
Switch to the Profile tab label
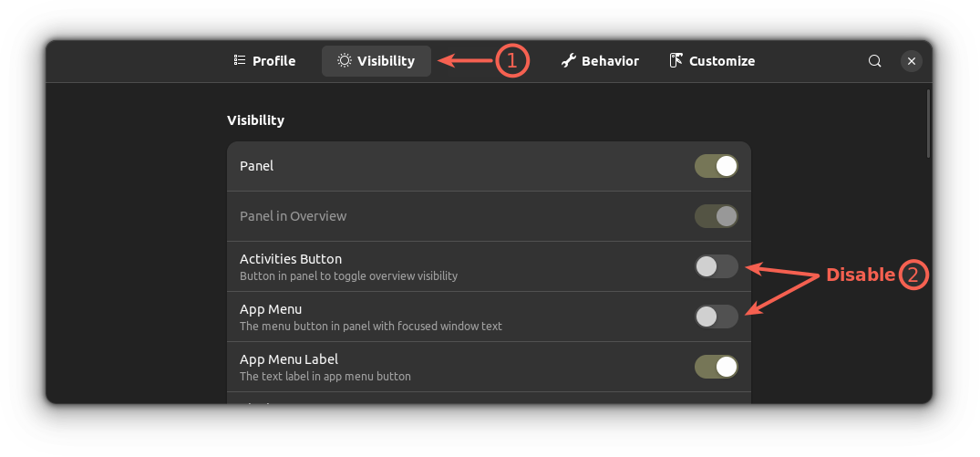click(273, 61)
